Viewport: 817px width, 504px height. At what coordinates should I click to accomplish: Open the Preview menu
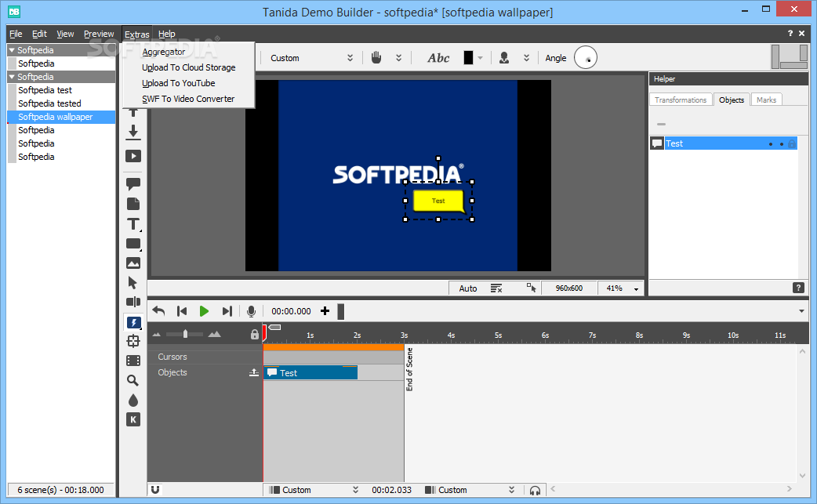coord(99,34)
